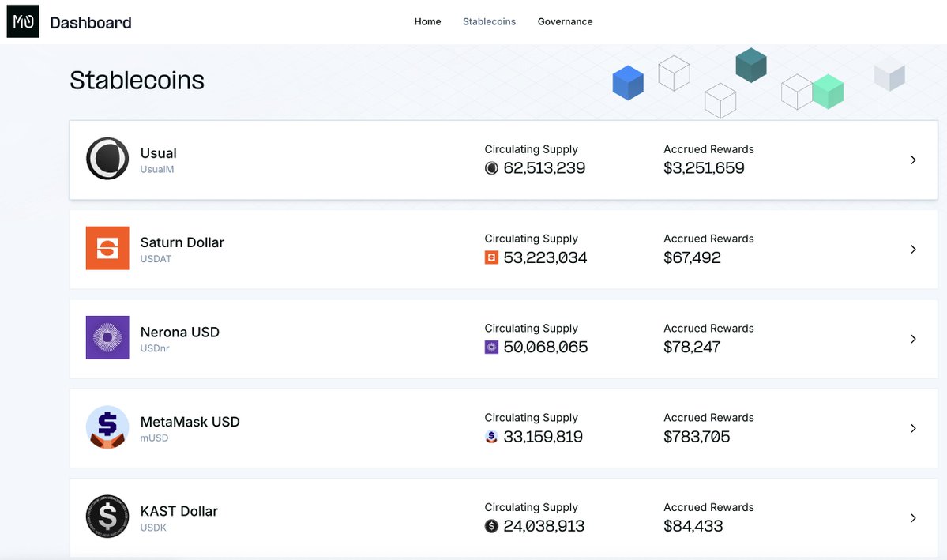Image resolution: width=947 pixels, height=560 pixels.
Task: Open the Governance nav tab
Action: 566,22
